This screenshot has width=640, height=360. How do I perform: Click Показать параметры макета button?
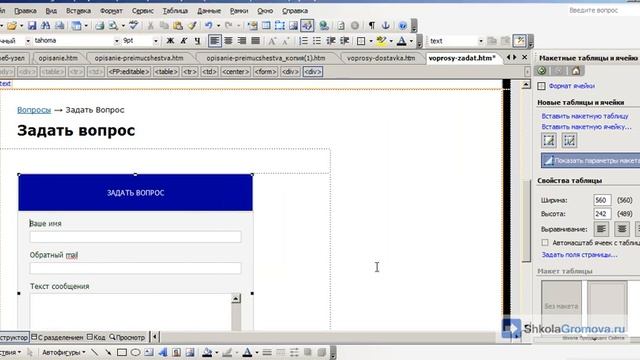[x=591, y=160]
